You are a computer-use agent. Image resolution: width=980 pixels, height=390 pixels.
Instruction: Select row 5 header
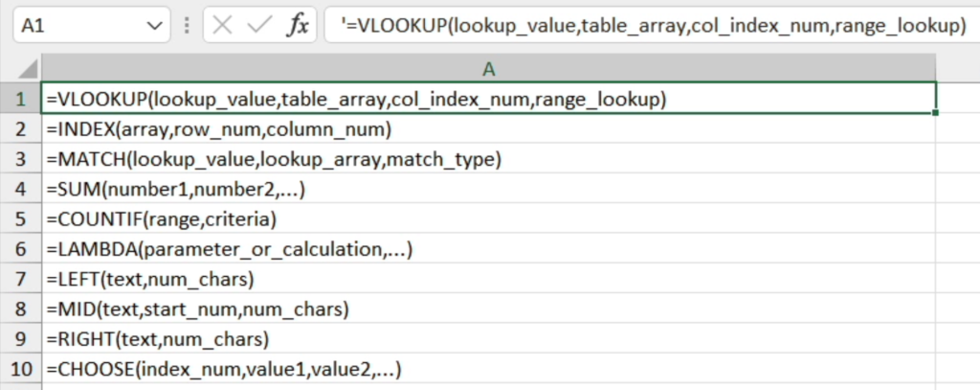pyautogui.click(x=20, y=219)
